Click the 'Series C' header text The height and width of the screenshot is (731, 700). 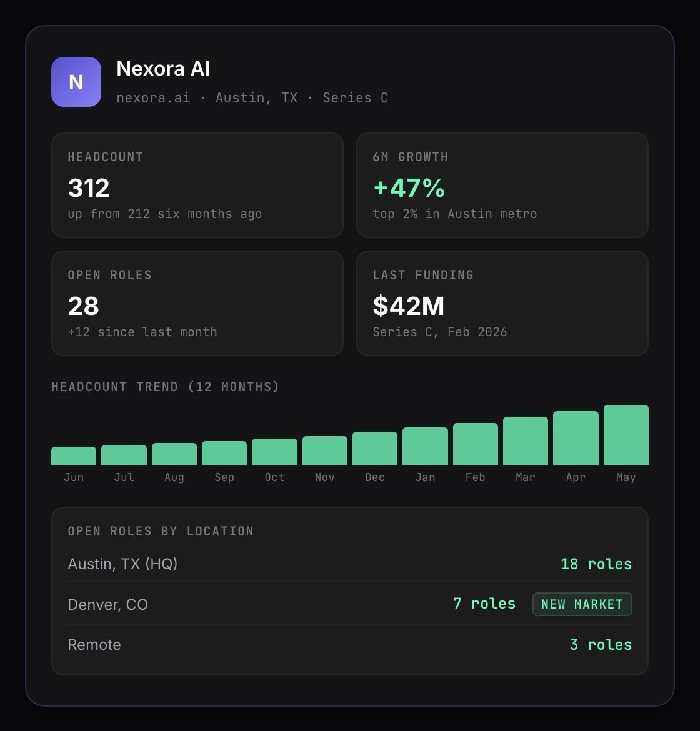356,98
